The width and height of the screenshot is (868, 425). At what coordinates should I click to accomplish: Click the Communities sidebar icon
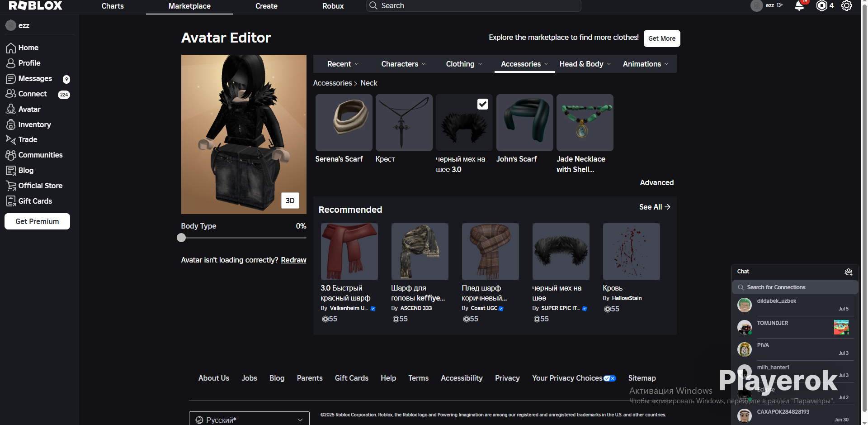pyautogui.click(x=11, y=155)
